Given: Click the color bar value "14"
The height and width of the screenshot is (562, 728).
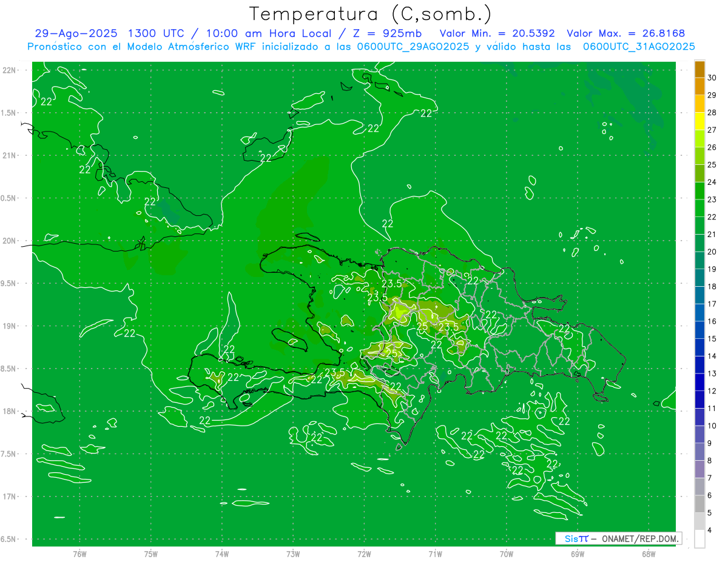Looking at the screenshot, I should 712,356.
